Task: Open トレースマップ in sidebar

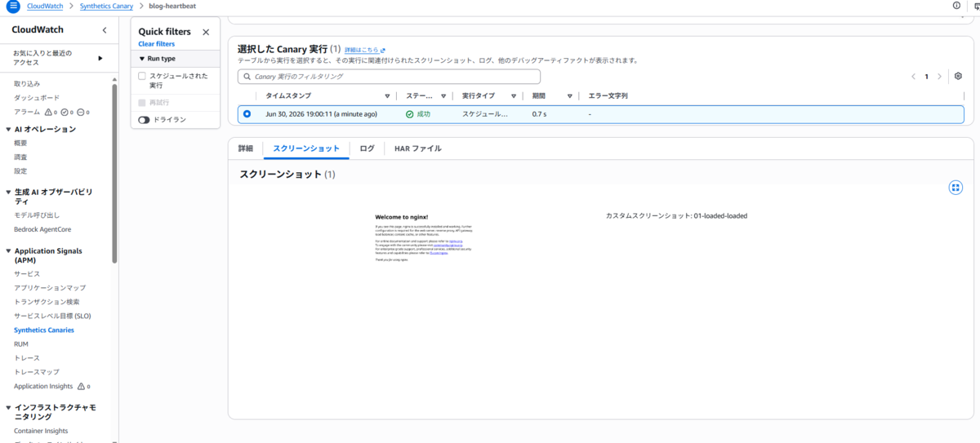Action: 37,372
